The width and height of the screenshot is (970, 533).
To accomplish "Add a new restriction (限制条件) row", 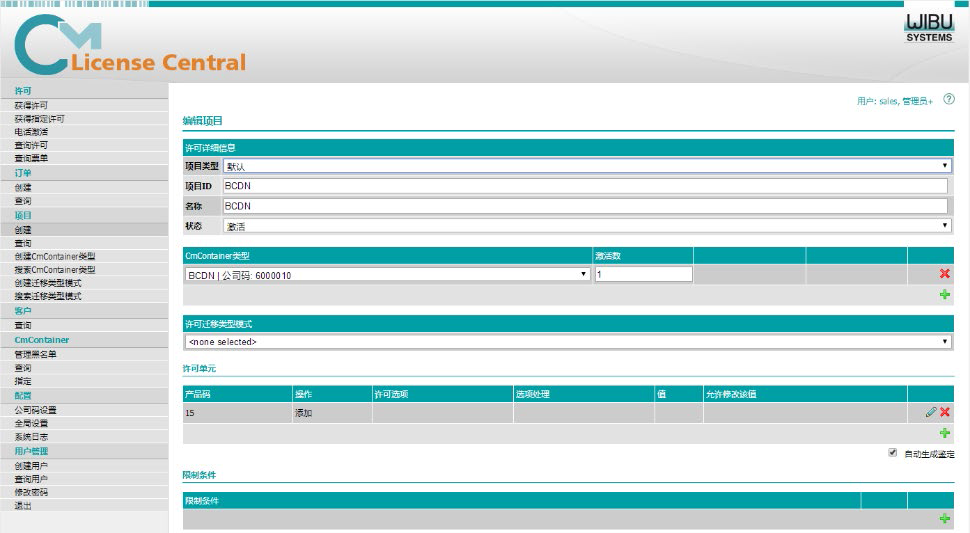I will pyautogui.click(x=944, y=519).
